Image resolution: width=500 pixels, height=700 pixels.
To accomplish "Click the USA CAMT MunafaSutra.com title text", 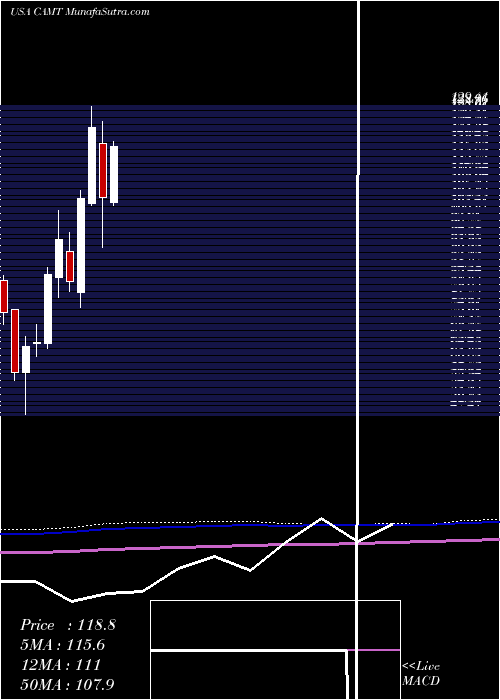I will (x=79, y=12).
